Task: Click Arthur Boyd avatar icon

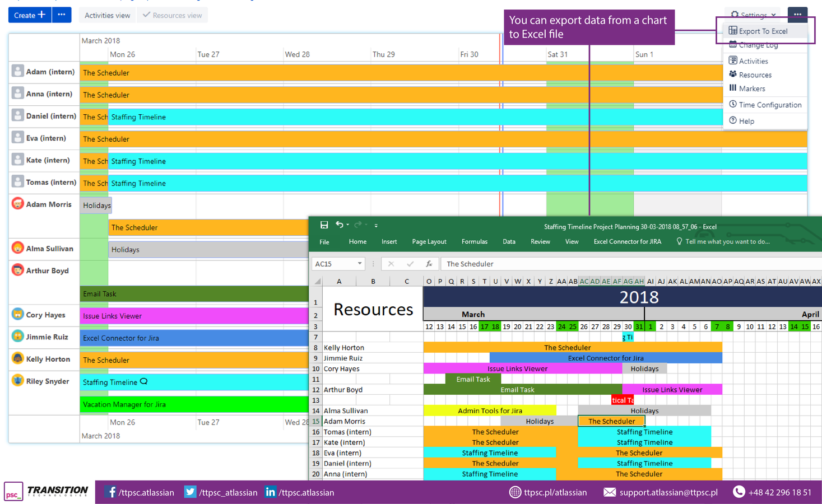Action: tap(18, 270)
